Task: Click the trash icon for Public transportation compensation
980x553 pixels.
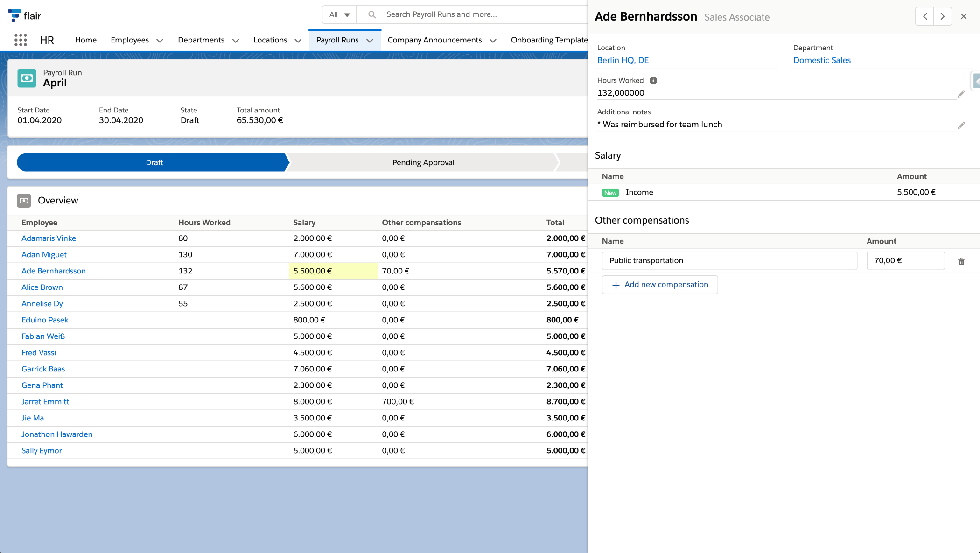Action: [x=961, y=261]
